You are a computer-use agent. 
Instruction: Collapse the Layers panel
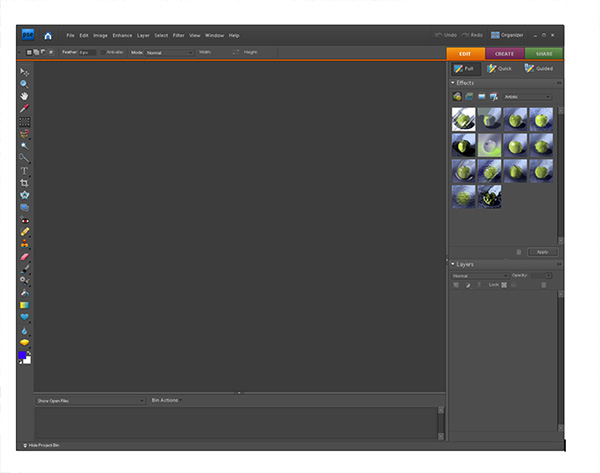click(453, 264)
